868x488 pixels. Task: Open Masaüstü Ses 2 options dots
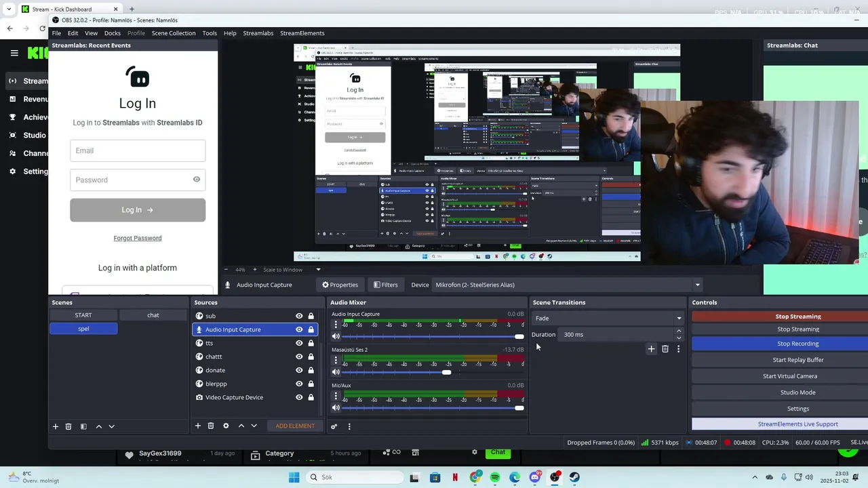336,361
